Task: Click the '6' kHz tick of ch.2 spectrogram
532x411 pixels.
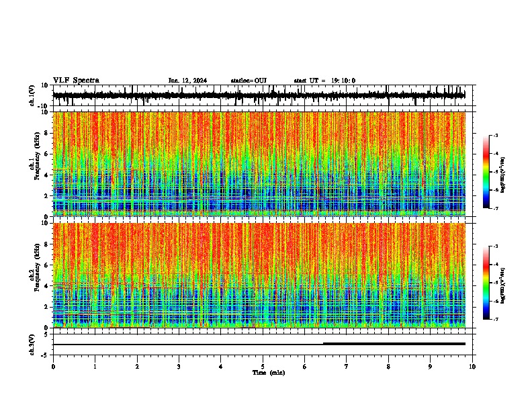Action: (47, 265)
